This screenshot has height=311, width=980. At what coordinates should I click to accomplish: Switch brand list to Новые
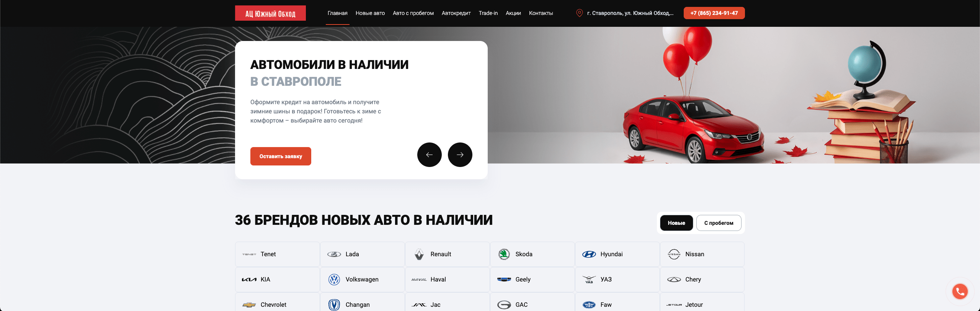click(676, 223)
